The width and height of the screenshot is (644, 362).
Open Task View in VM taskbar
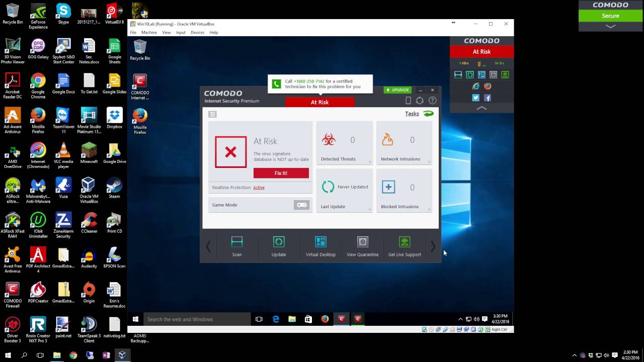click(259, 319)
